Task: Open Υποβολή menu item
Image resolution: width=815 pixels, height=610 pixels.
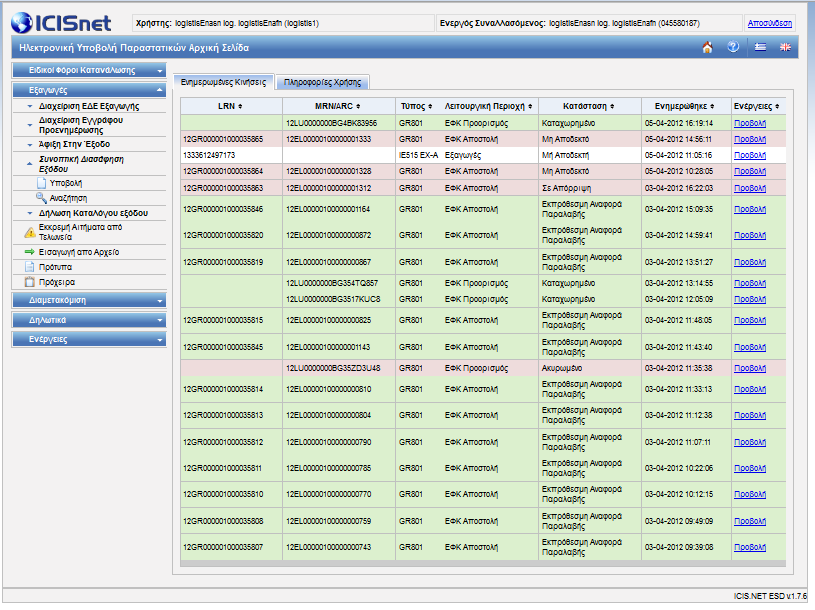Action: tap(65, 183)
